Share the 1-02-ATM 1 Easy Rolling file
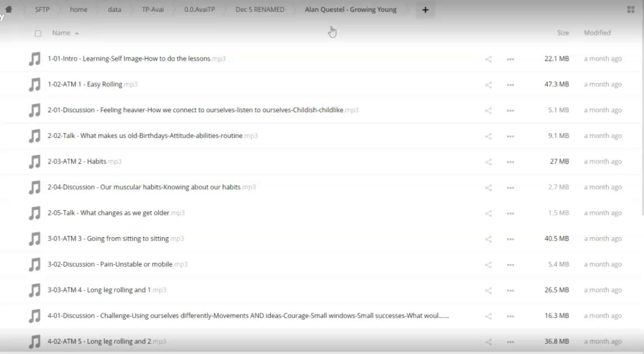The width and height of the screenshot is (644, 354). [488, 85]
